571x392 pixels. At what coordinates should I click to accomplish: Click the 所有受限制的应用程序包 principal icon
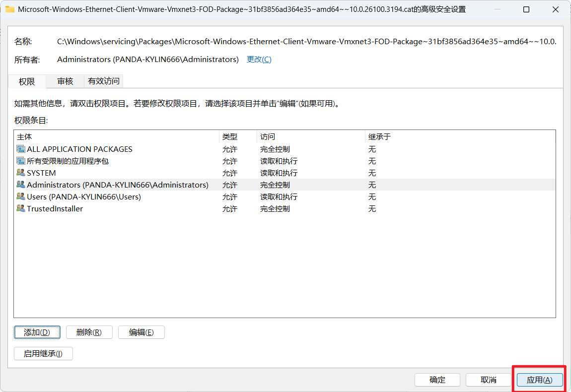click(21, 161)
